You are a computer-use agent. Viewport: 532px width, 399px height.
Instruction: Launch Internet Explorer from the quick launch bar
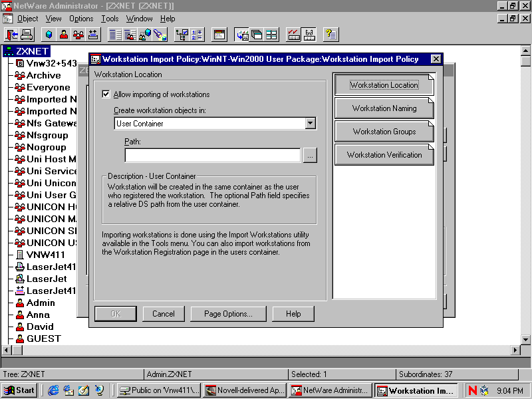click(53, 390)
